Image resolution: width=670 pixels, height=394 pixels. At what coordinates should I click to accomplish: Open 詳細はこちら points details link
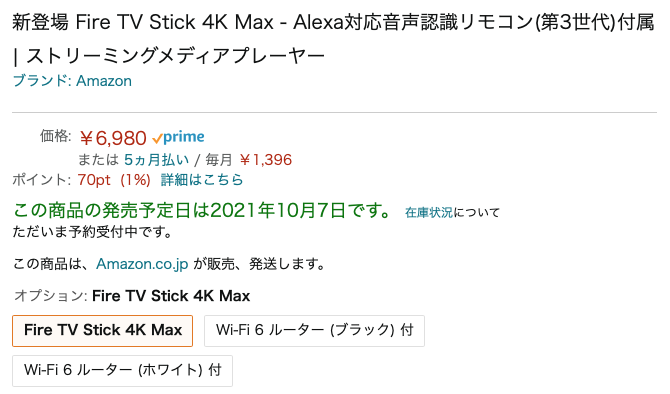[202, 179]
